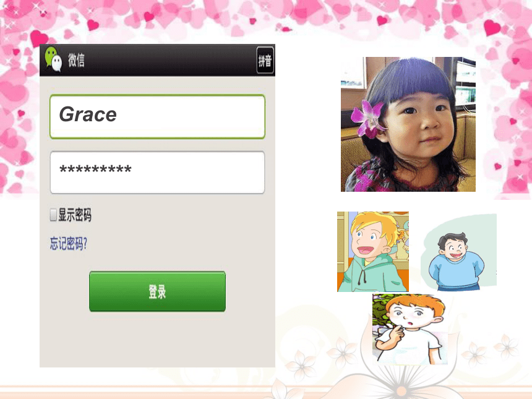The height and width of the screenshot is (399, 532).
Task: Click the red heart above the 微信 header
Action: pyautogui.click(x=93, y=25)
